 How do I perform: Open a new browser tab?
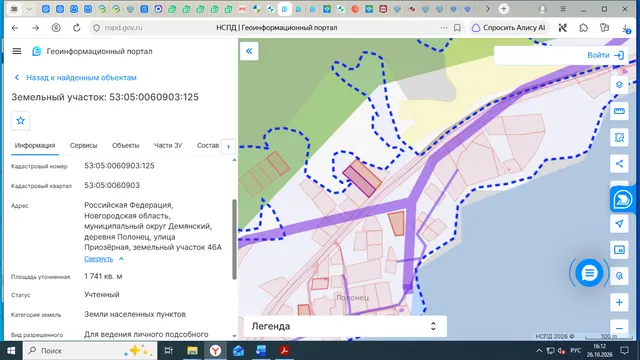(504, 9)
